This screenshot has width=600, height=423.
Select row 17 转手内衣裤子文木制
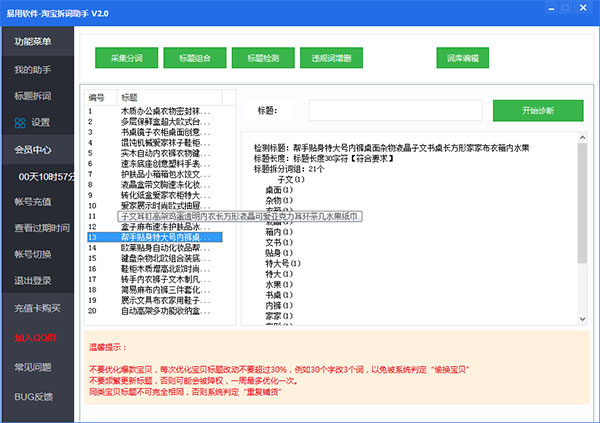coord(155,279)
